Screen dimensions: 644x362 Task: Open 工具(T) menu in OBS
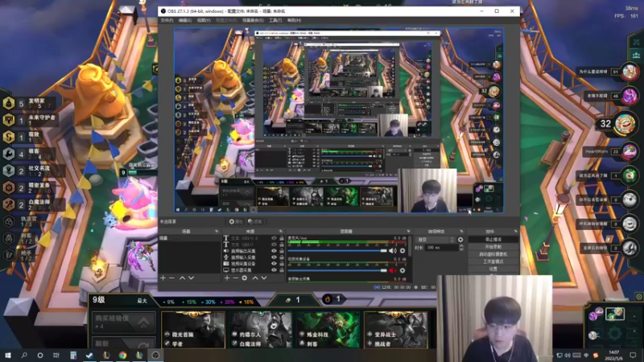(x=275, y=20)
